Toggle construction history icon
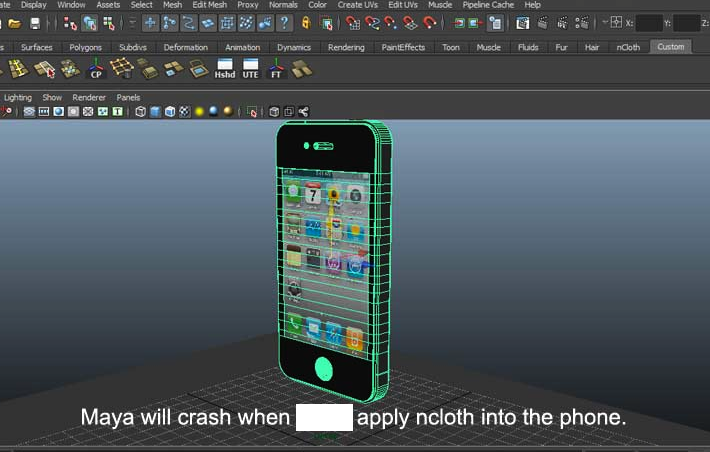 pos(496,23)
